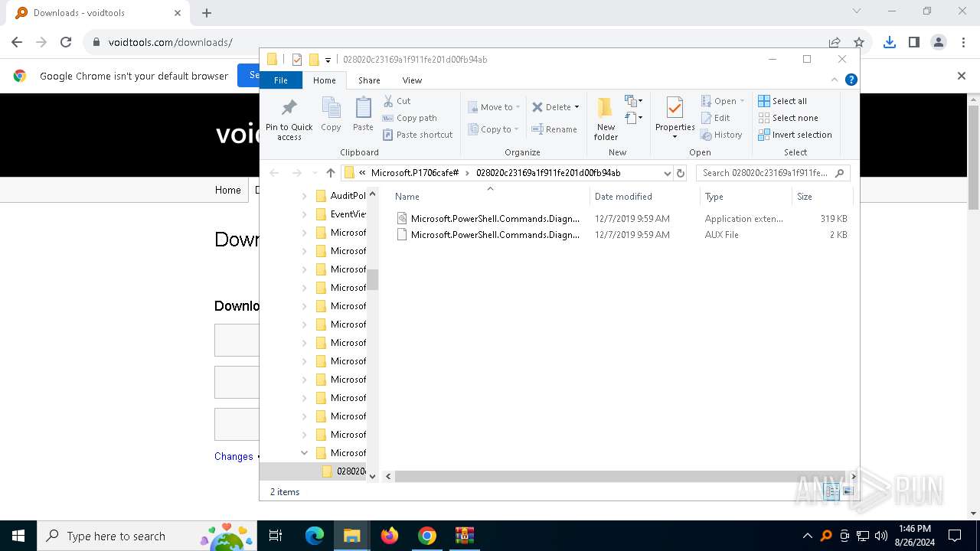The height and width of the screenshot is (551, 980).
Task: Click Copy path in Clipboard group
Action: (410, 118)
